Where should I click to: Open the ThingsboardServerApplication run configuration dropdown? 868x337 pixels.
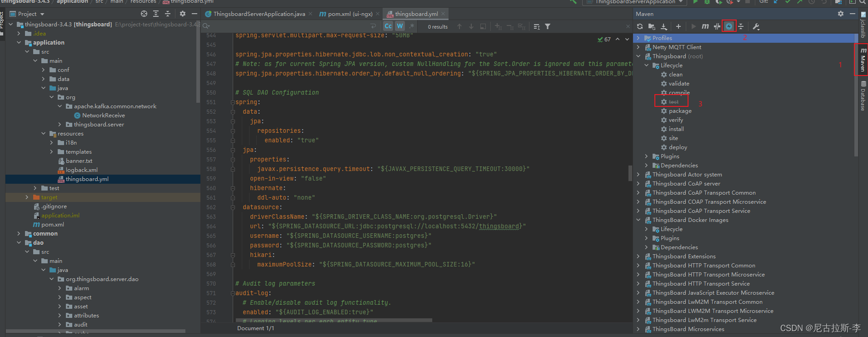tap(634, 2)
